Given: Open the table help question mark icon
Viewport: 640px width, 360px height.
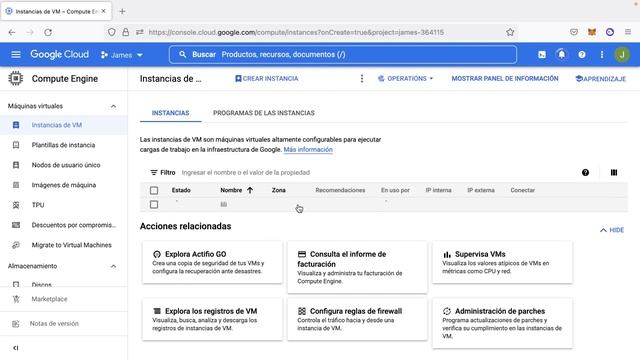Looking at the screenshot, I should (x=585, y=173).
